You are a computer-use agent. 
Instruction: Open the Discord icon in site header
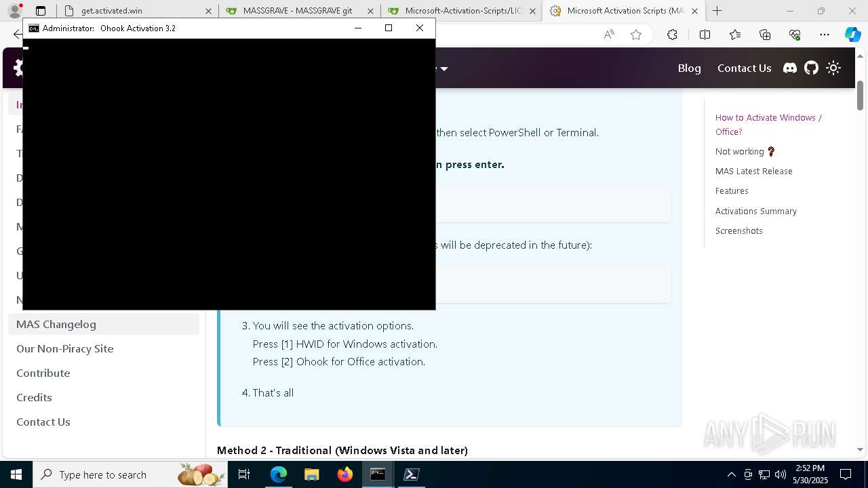click(789, 68)
